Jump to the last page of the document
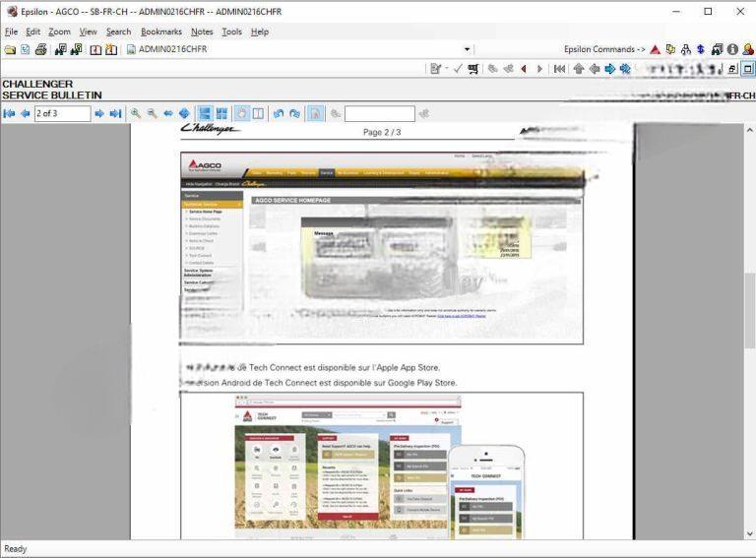756x558 pixels. pos(115,114)
